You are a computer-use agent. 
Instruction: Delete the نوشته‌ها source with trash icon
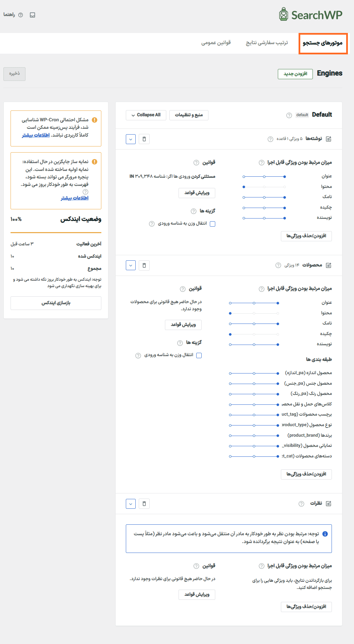tap(144, 139)
